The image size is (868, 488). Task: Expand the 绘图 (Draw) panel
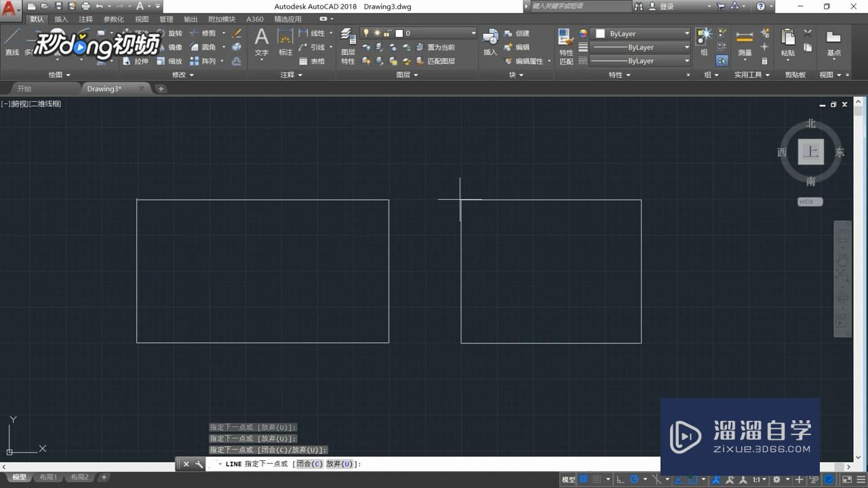coord(59,75)
